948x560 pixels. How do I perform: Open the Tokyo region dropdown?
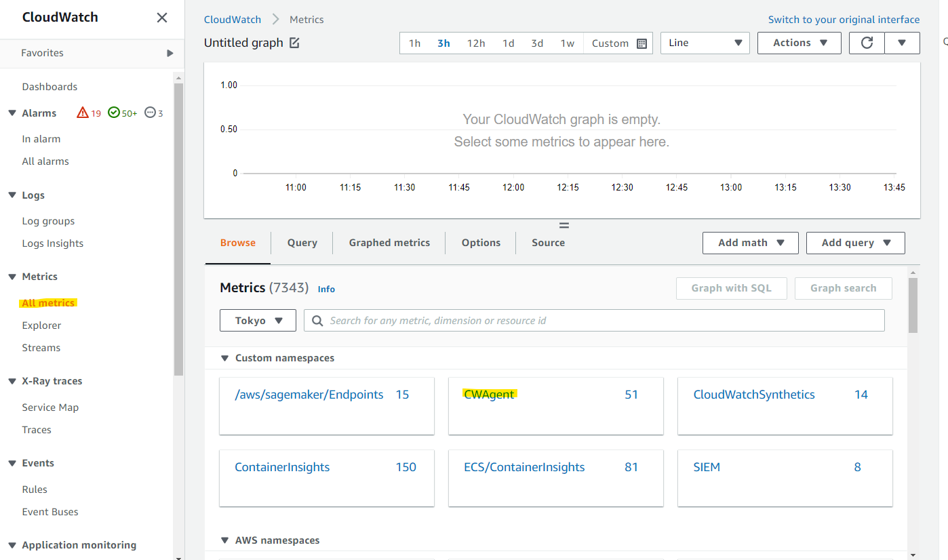point(258,321)
